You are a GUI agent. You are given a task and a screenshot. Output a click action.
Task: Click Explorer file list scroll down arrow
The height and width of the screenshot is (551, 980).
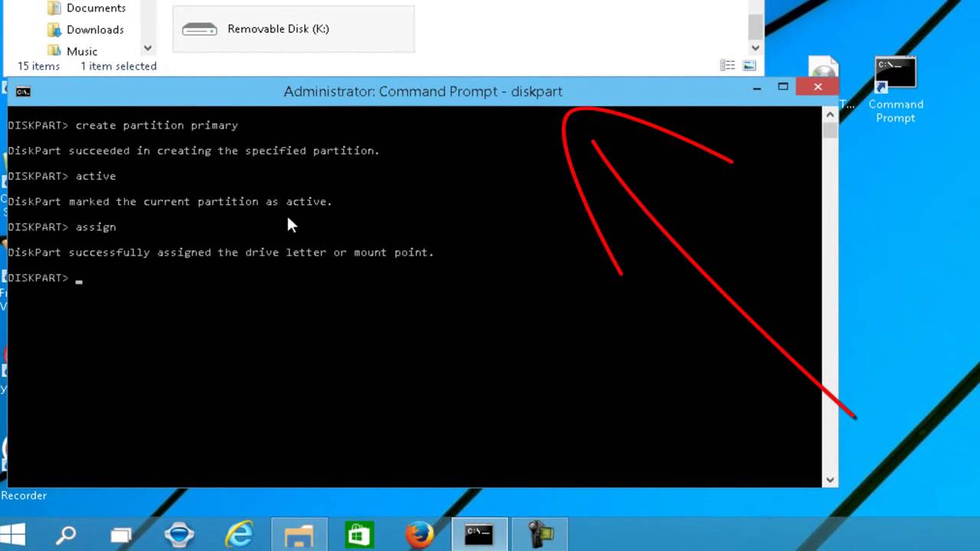pos(756,47)
